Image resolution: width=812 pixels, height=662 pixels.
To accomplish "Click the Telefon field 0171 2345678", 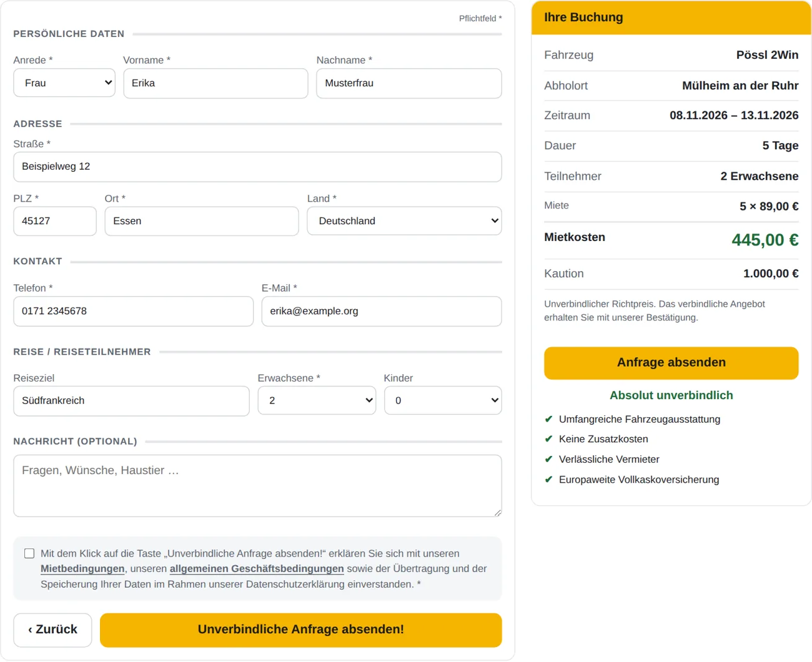I will click(x=133, y=311).
